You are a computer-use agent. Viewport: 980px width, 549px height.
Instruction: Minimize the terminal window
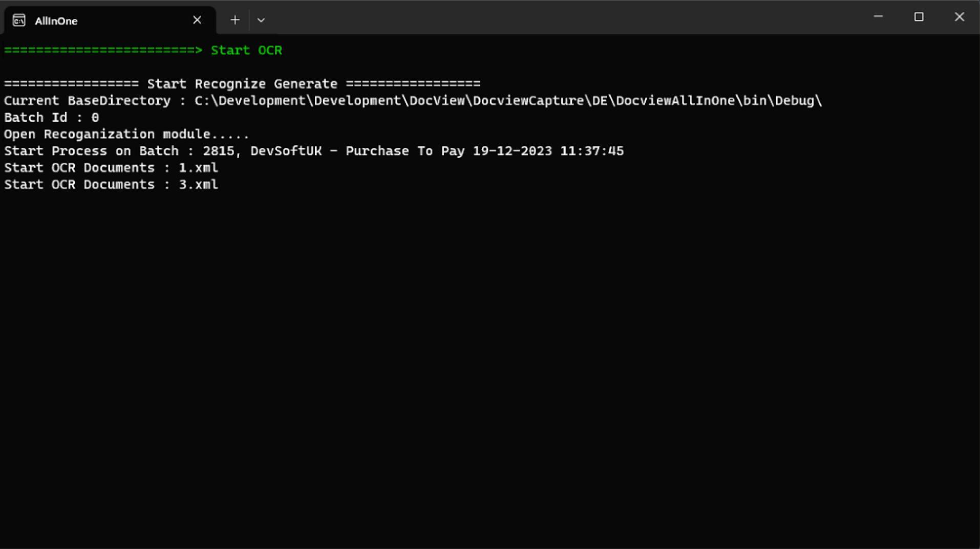pyautogui.click(x=878, y=17)
